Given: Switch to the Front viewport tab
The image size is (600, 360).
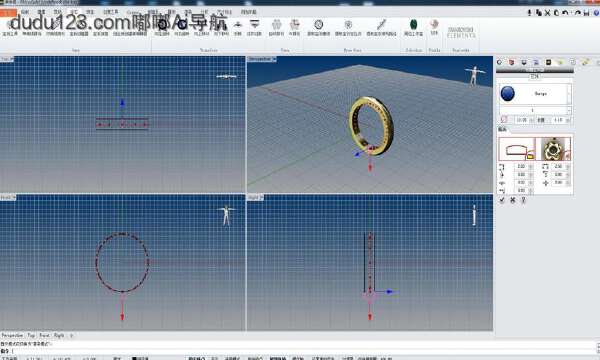Looking at the screenshot, I should tap(44, 335).
